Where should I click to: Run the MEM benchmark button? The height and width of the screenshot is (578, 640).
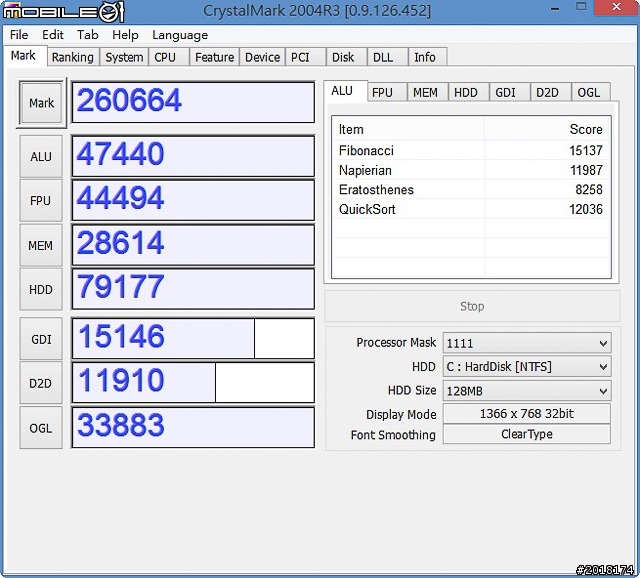[x=41, y=245]
